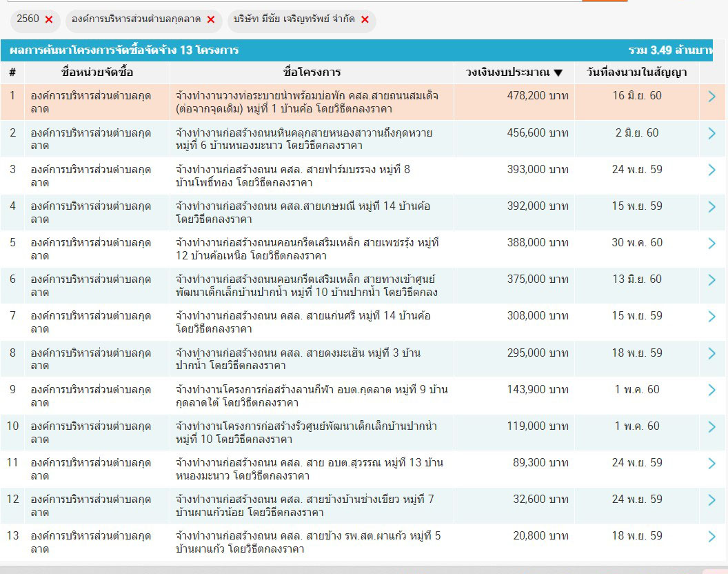The height and width of the screenshot is (574, 728).
Task: Click the ชื่อหน่วยจัดซื้อ column header
Action: 97,72
